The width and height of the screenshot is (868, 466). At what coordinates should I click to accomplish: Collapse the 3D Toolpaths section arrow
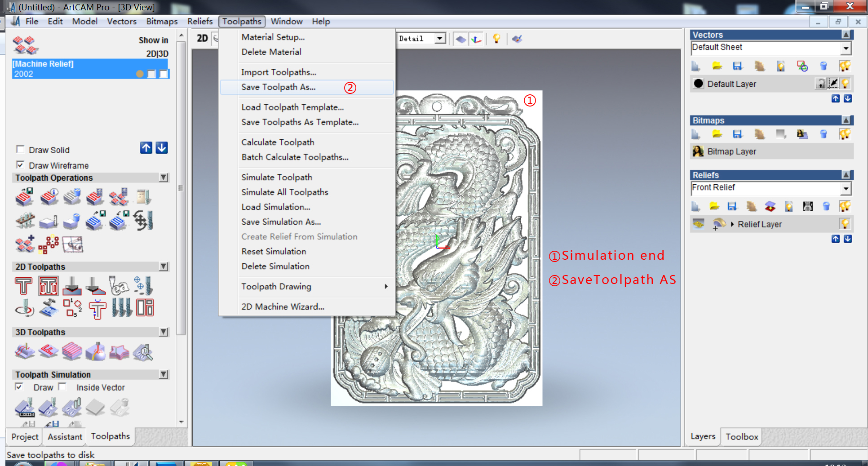pyautogui.click(x=164, y=332)
